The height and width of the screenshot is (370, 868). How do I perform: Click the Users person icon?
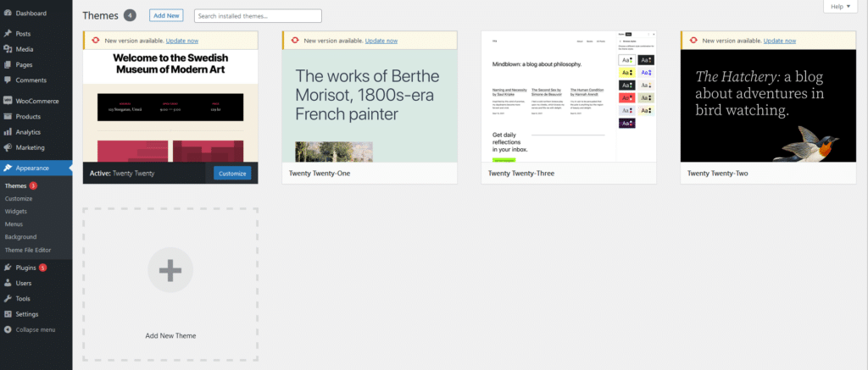pos(8,283)
